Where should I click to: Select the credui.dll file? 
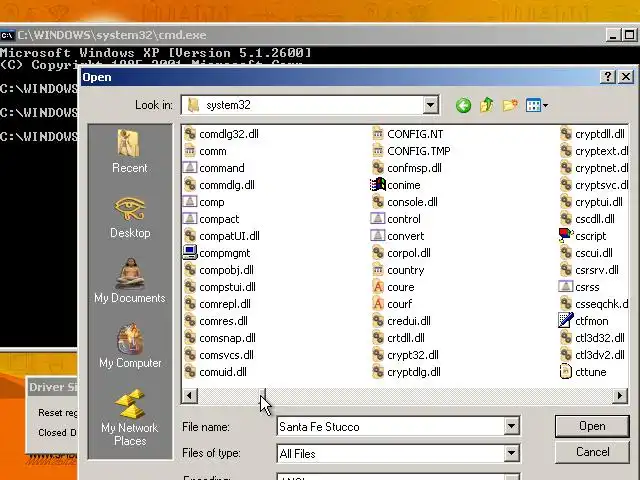coord(401,321)
